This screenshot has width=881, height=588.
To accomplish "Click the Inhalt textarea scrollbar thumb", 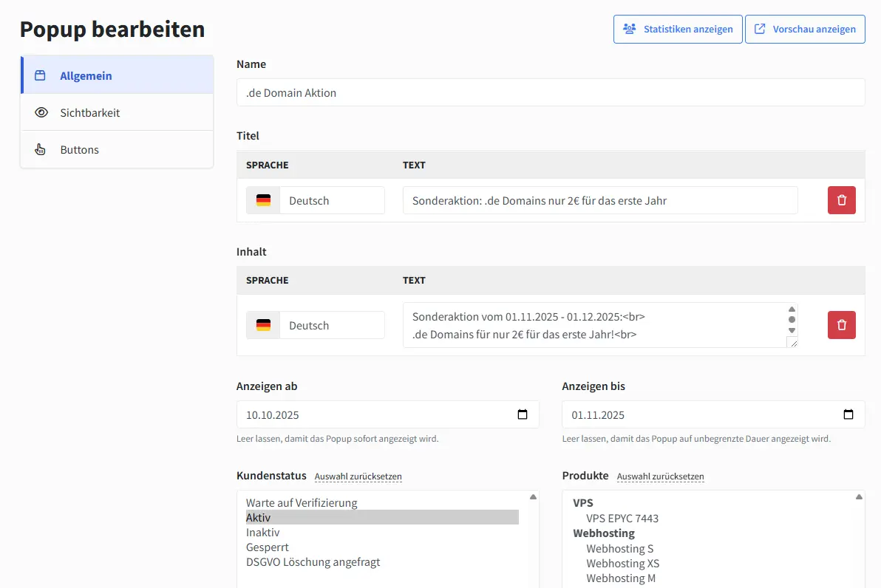I will 792,320.
